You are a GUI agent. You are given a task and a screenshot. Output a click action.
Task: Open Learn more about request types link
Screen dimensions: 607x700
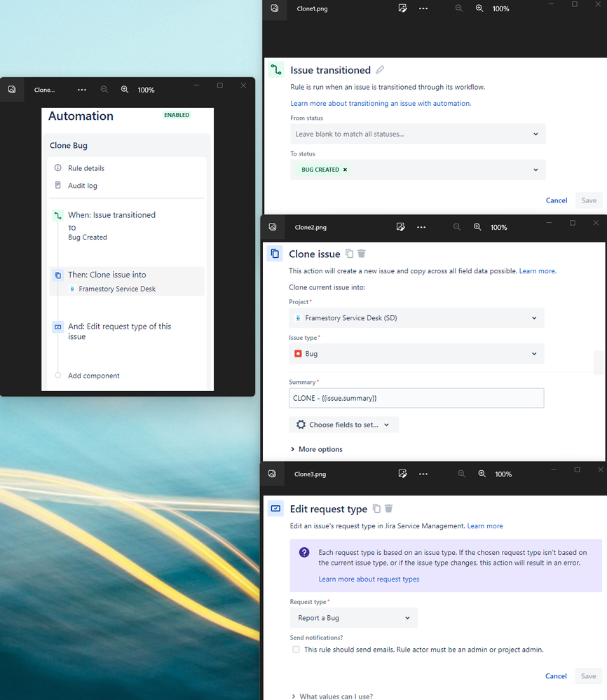point(369,579)
